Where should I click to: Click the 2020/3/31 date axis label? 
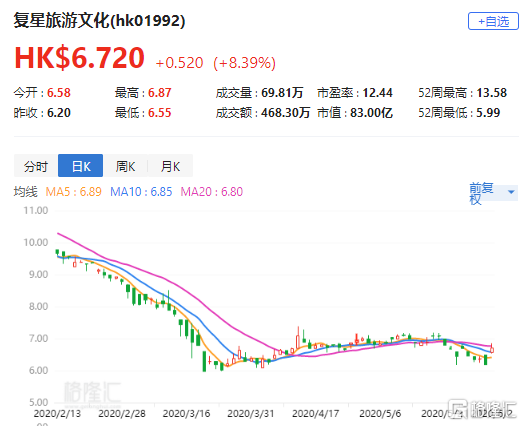[x=251, y=414]
